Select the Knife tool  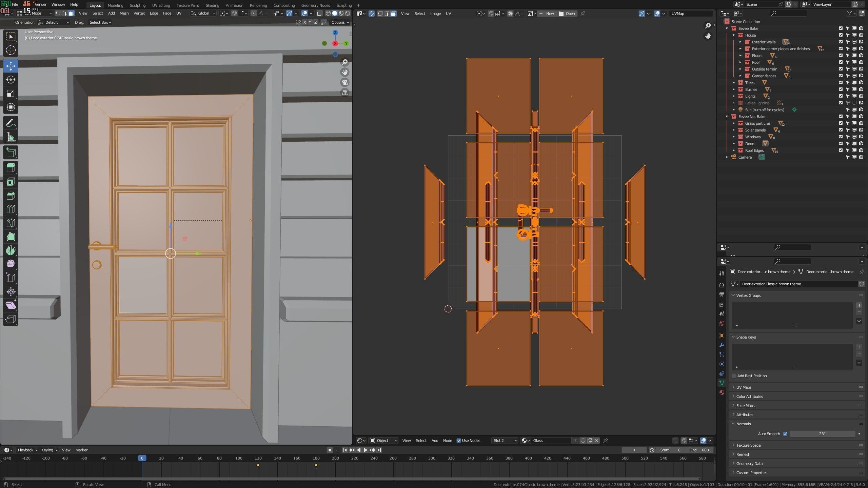click(x=11, y=223)
